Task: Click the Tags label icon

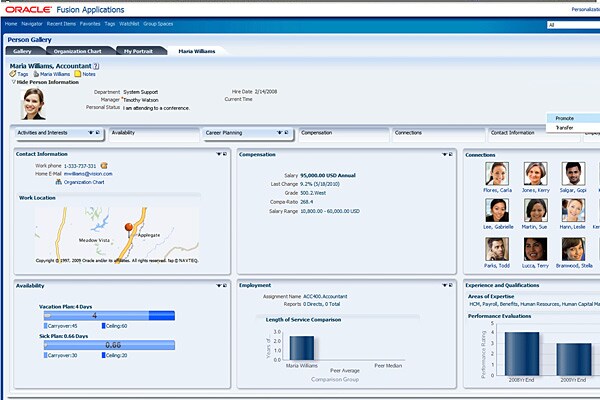Action: pos(13,74)
